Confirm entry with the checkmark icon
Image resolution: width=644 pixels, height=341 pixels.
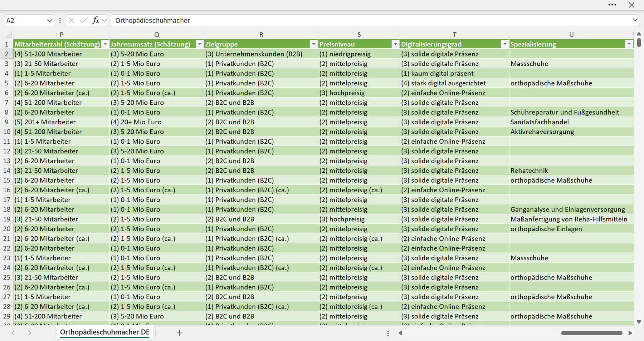click(x=83, y=20)
